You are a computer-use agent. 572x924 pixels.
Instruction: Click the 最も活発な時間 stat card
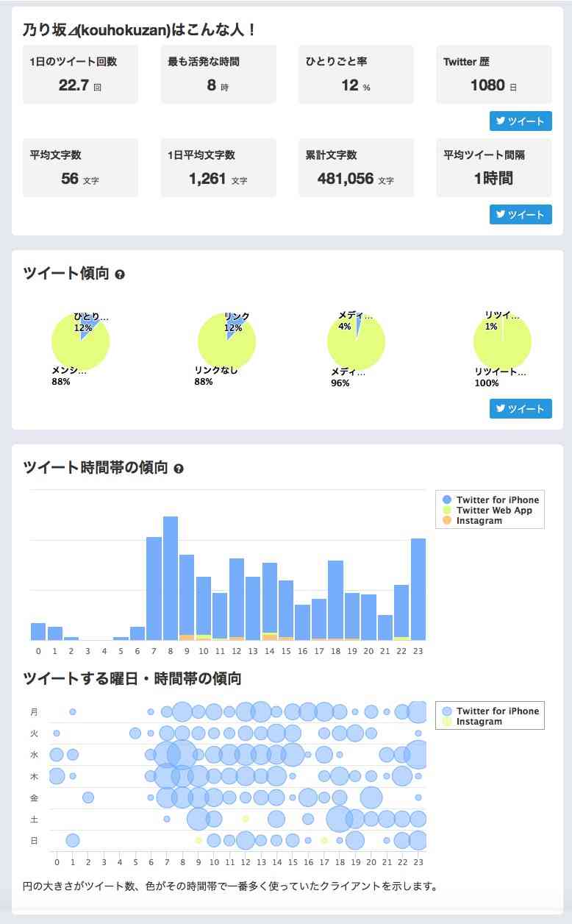click(218, 74)
